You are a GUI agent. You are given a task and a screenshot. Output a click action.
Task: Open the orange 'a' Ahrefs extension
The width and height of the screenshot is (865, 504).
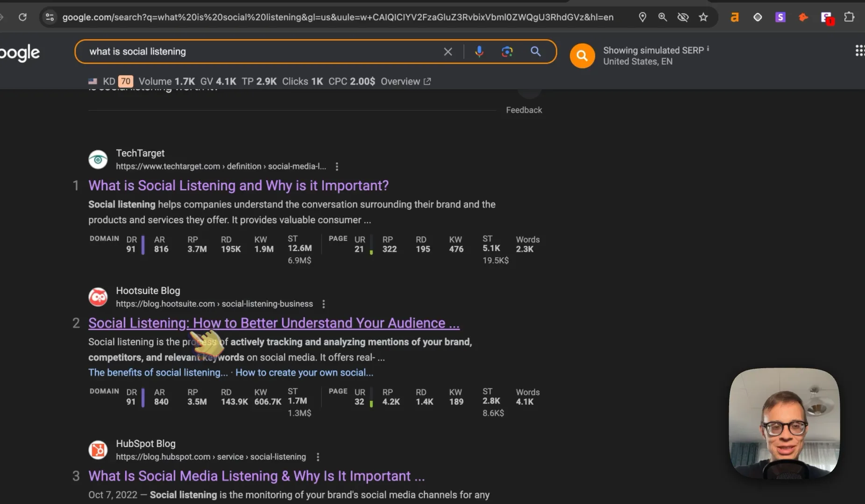(x=735, y=17)
